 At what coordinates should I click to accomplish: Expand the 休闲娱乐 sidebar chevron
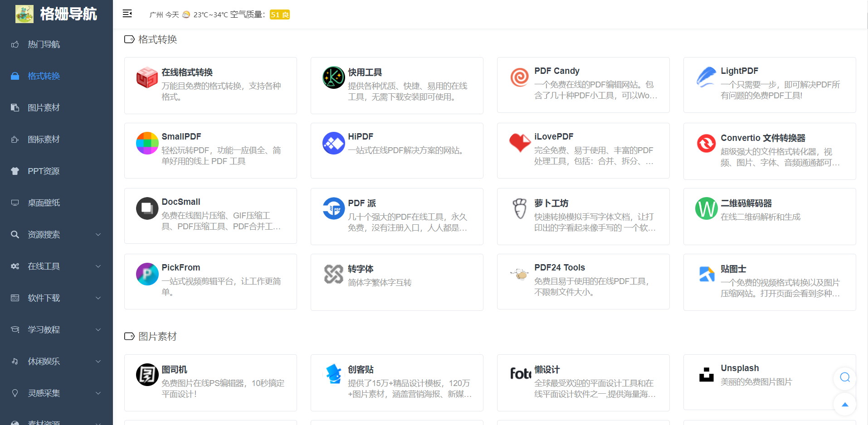[x=98, y=361]
